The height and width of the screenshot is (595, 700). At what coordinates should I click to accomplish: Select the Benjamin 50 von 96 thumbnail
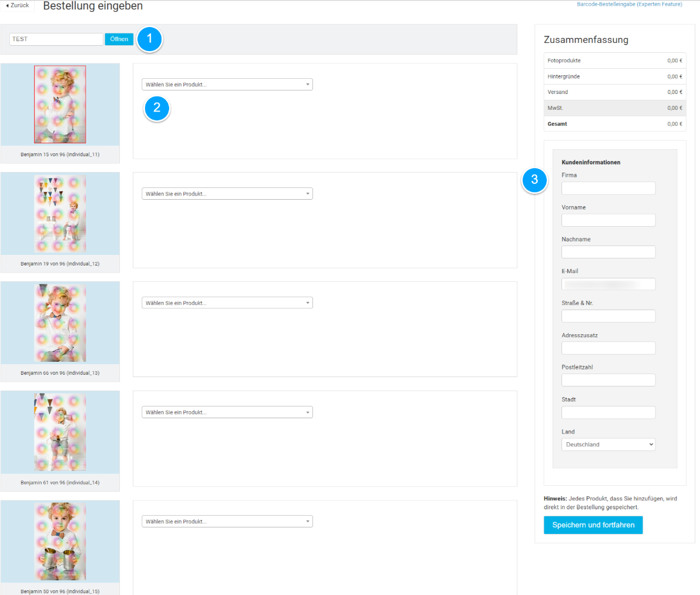(60, 542)
